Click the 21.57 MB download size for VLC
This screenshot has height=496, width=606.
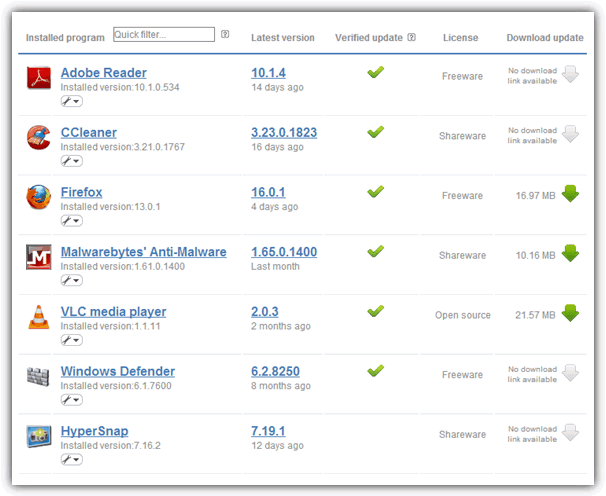click(535, 315)
